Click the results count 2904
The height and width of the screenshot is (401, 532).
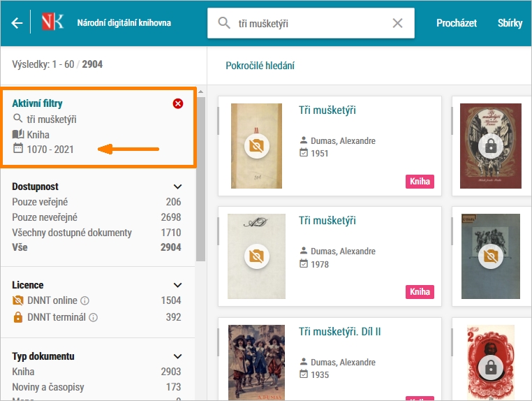point(92,64)
